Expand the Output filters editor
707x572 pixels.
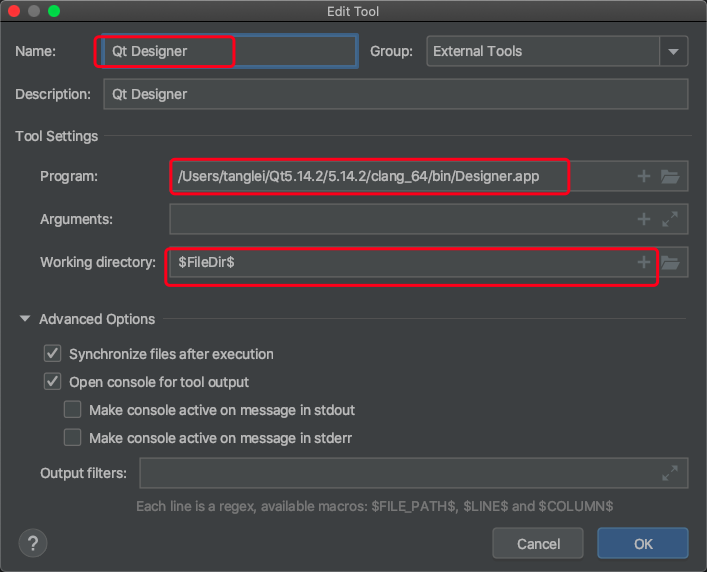(670, 473)
